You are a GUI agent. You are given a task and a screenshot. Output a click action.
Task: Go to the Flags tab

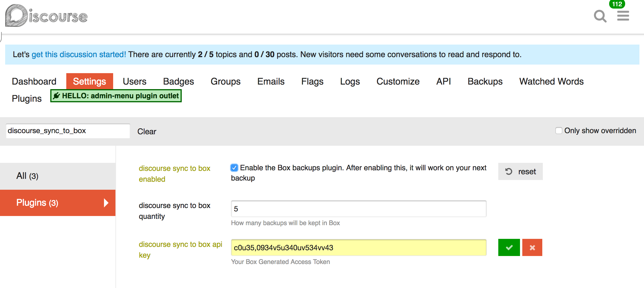(x=312, y=81)
